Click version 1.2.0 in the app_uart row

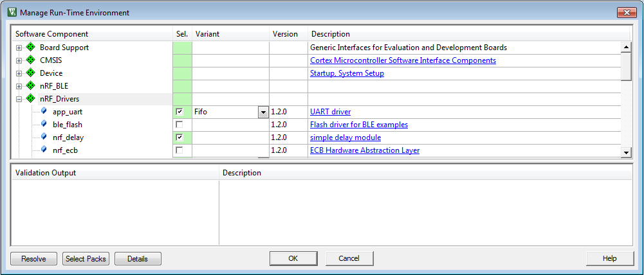coord(279,112)
